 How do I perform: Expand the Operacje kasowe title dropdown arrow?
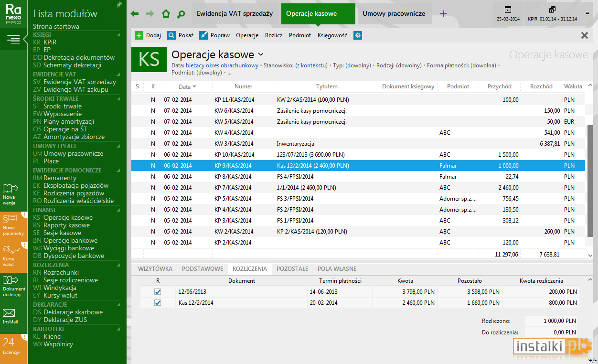[x=261, y=54]
